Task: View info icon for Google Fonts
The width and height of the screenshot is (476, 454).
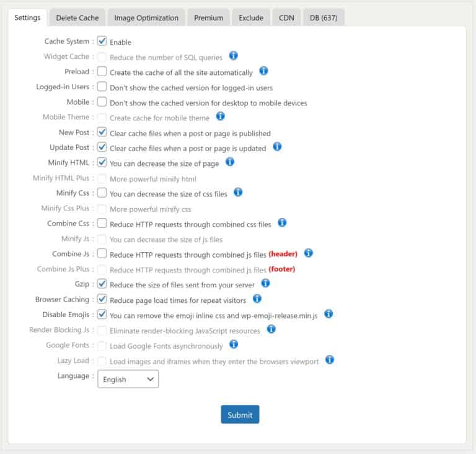Action: [x=234, y=344]
